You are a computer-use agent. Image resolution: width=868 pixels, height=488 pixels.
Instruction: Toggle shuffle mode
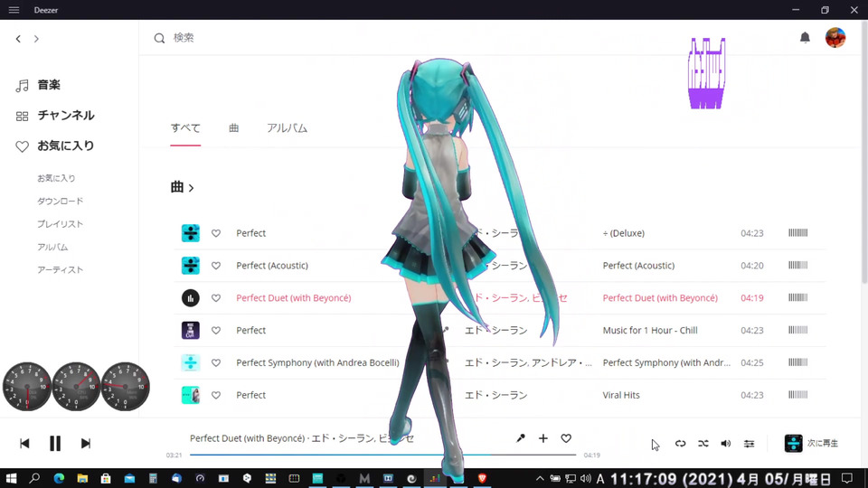click(x=703, y=443)
